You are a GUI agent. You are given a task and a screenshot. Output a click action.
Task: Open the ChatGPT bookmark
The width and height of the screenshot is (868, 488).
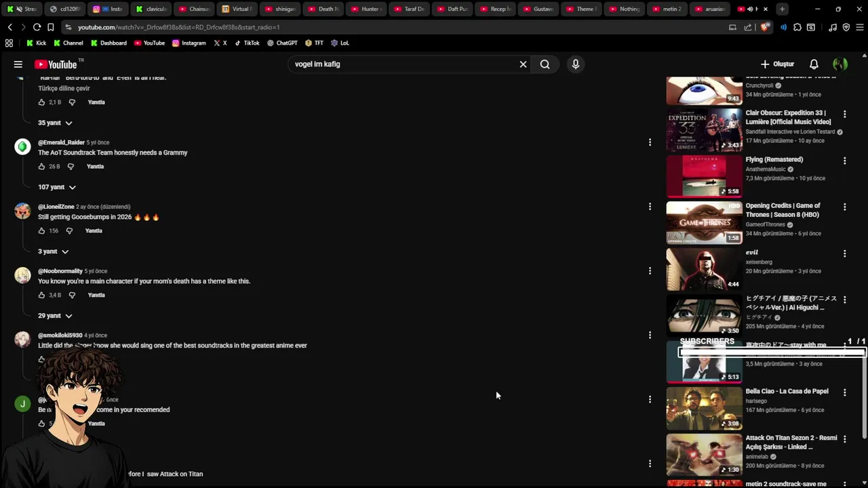tap(282, 43)
